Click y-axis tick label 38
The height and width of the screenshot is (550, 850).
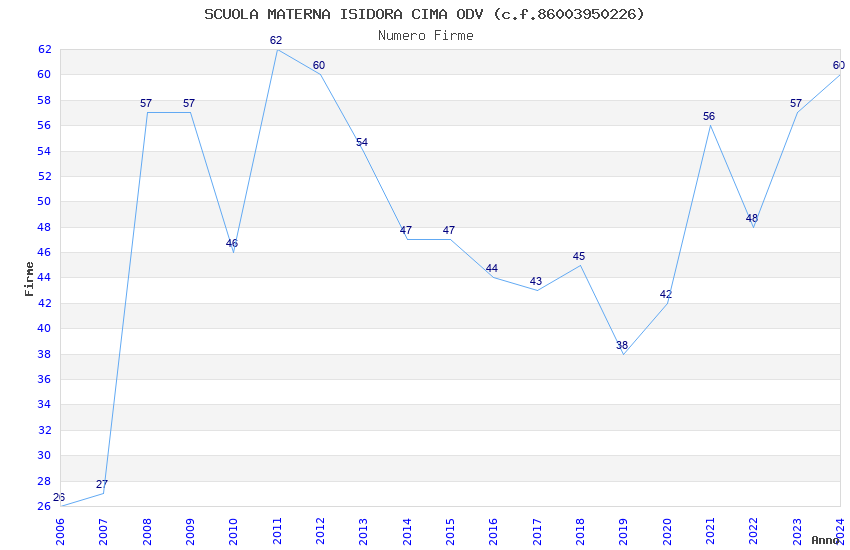44,354
